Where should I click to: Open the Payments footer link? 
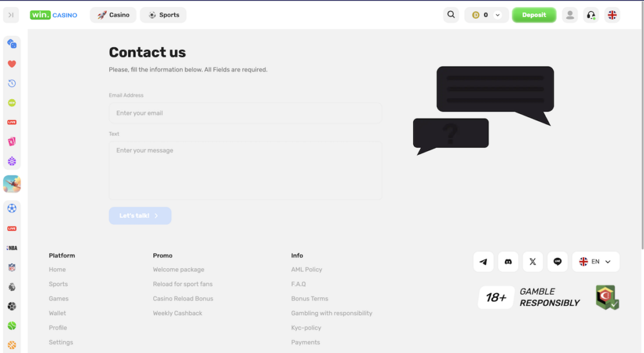click(x=306, y=342)
